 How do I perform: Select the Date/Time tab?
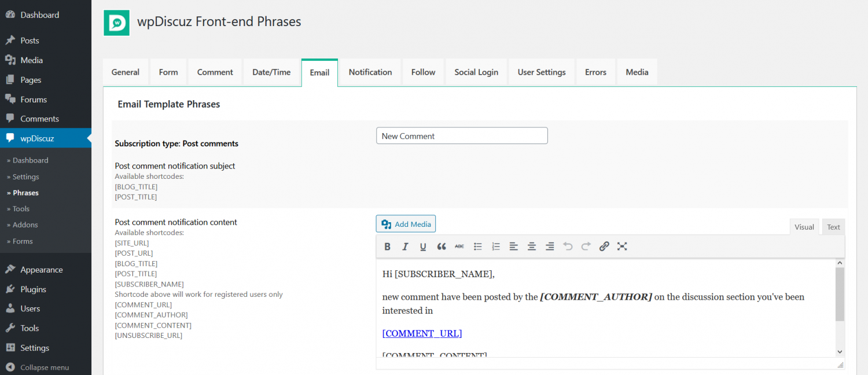[x=271, y=72]
